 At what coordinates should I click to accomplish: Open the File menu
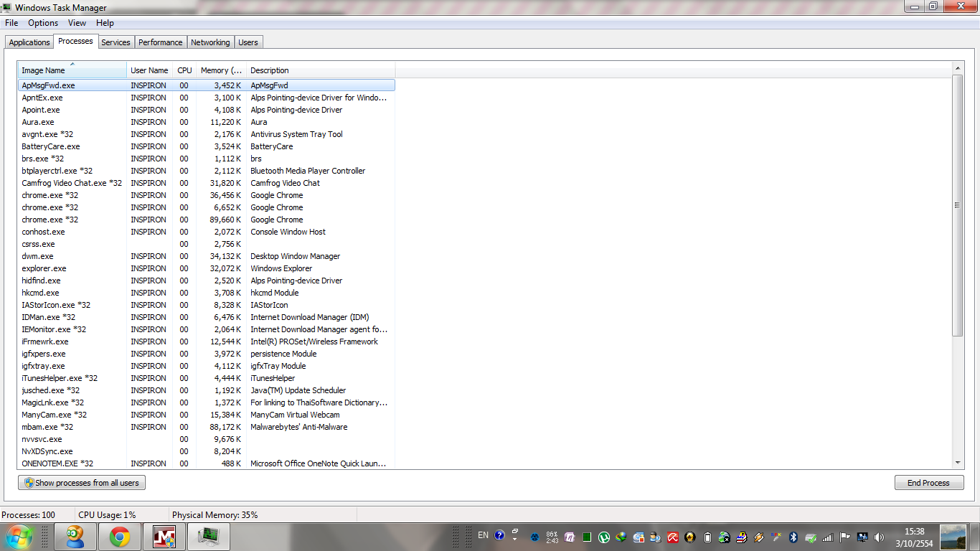coord(11,23)
